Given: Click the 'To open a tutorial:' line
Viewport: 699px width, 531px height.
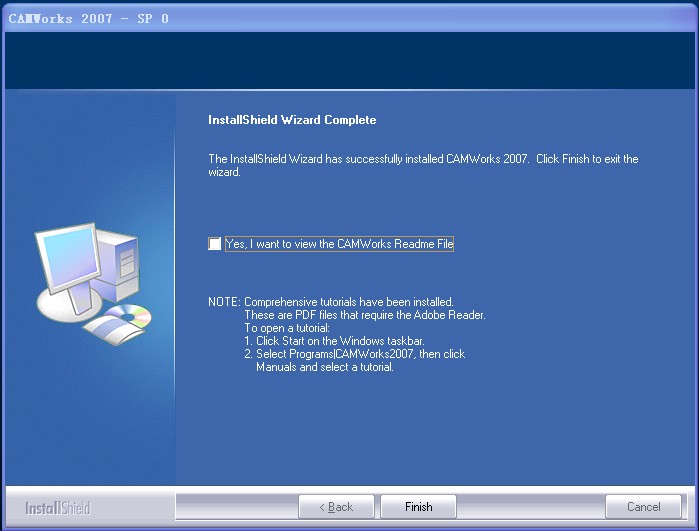Looking at the screenshot, I should (287, 328).
